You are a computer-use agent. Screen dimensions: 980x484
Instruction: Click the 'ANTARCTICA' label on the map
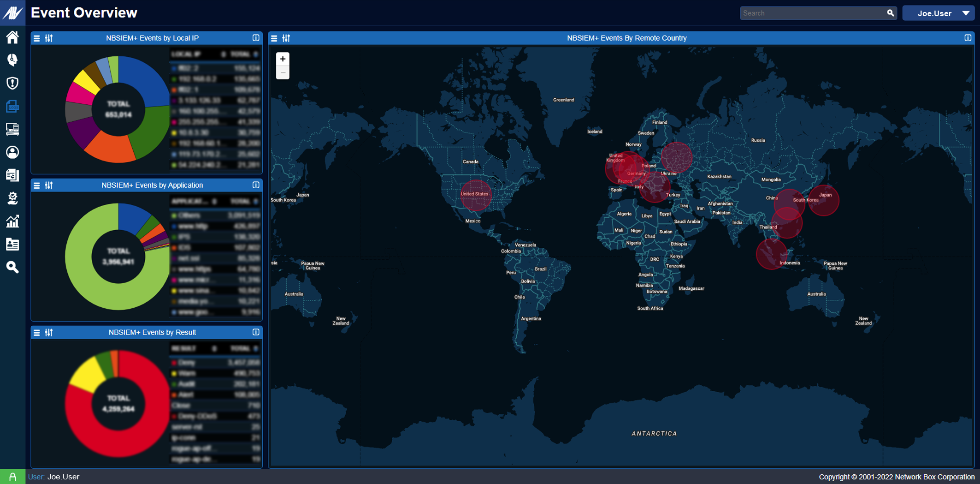(x=654, y=433)
